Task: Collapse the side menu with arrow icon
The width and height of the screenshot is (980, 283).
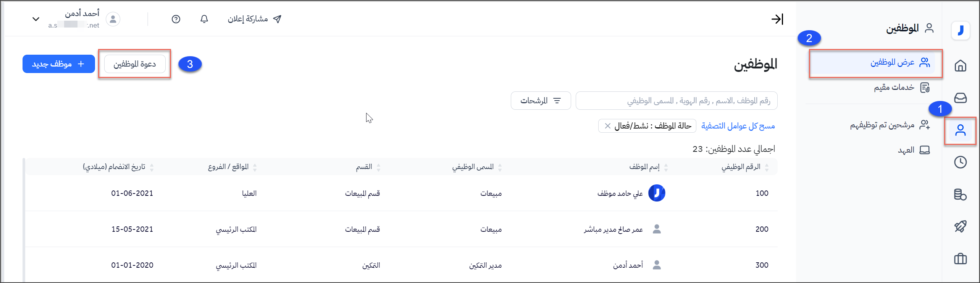Action: (777, 19)
